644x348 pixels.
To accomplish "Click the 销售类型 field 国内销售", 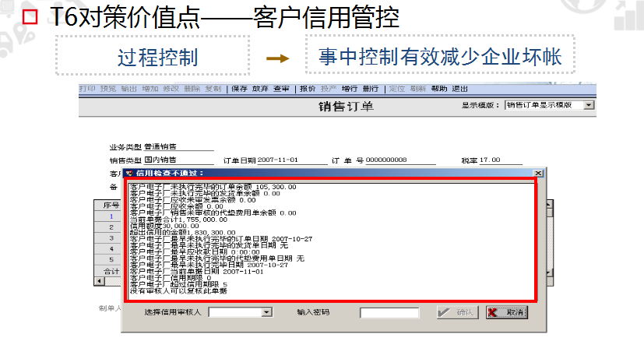I will point(178,160).
